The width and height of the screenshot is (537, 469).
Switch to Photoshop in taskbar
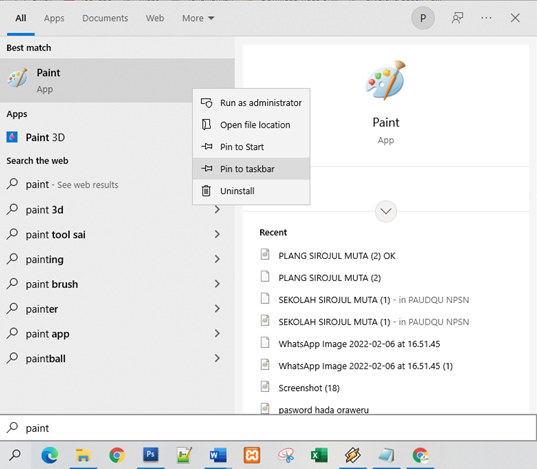150,455
